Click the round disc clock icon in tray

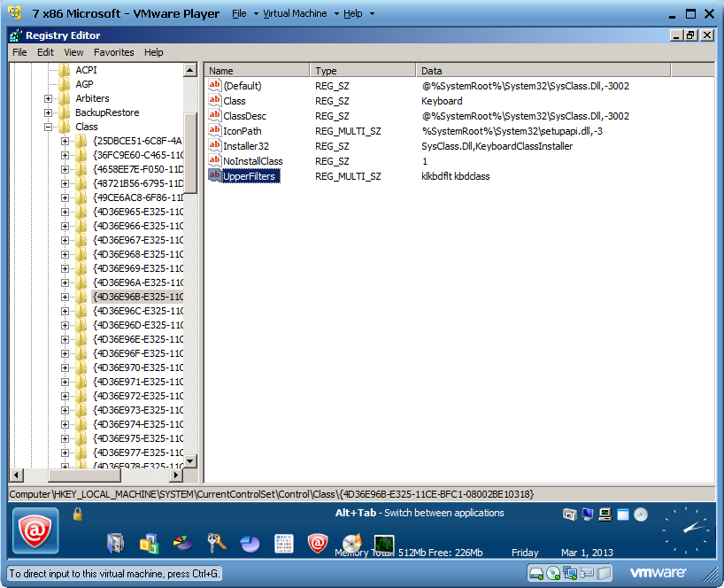pos(641,514)
